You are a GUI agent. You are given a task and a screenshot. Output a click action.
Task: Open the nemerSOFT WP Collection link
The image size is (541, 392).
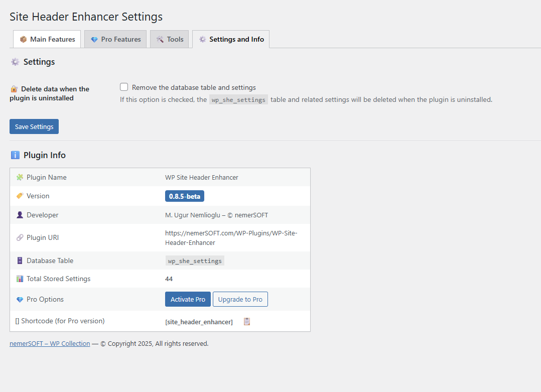click(x=50, y=343)
